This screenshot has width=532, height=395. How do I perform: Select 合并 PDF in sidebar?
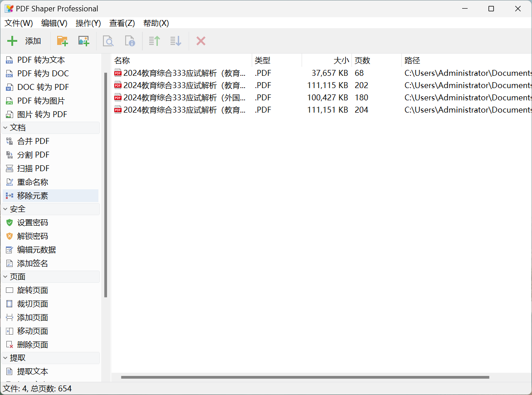click(33, 141)
